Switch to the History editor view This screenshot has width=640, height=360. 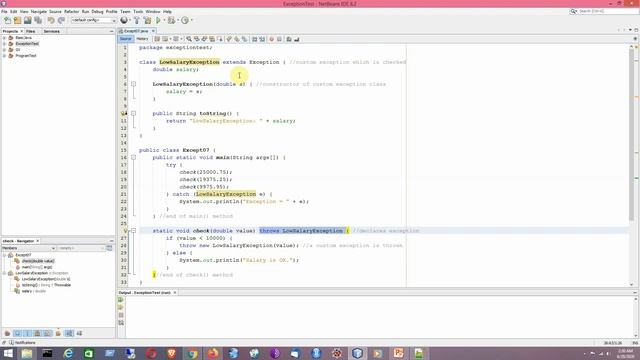coord(142,39)
